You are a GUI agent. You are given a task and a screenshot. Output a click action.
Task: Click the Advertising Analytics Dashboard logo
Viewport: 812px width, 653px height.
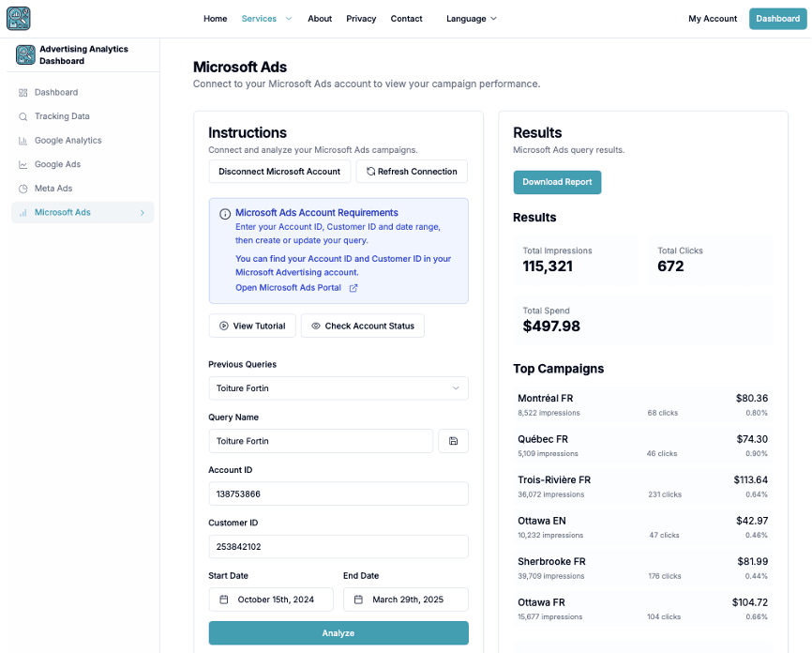coord(25,54)
